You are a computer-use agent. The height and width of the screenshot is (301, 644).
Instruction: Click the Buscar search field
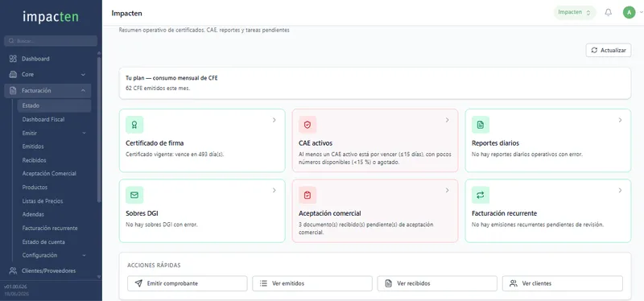point(51,41)
